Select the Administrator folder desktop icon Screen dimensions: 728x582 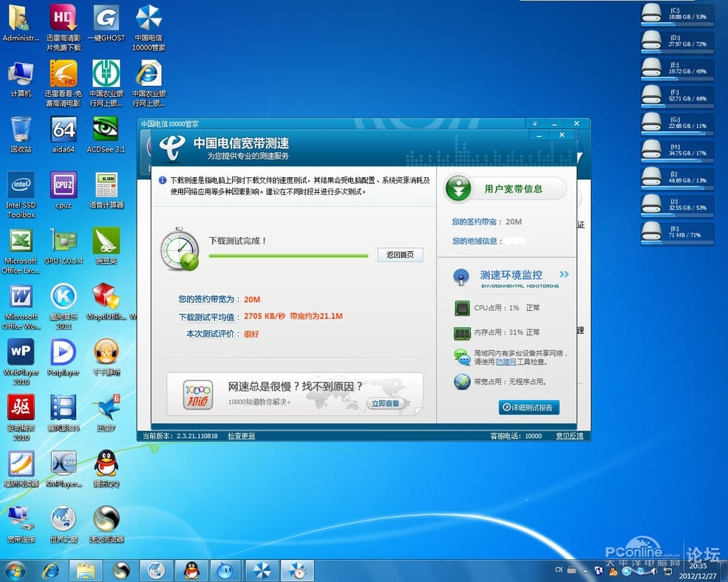pyautogui.click(x=21, y=23)
